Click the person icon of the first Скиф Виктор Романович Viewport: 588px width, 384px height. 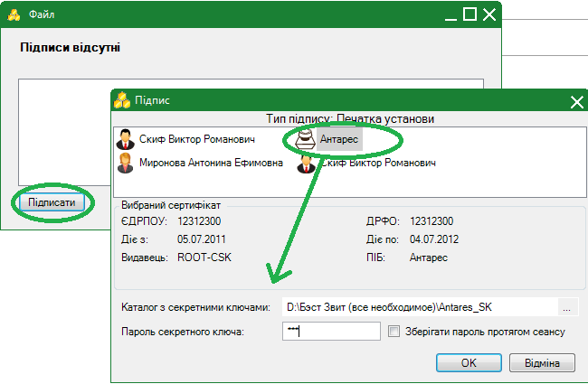coord(126,140)
